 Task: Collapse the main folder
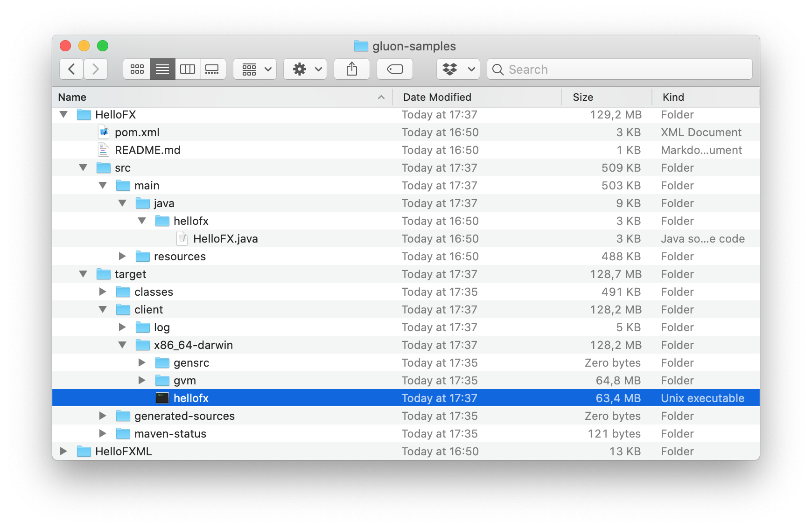click(x=103, y=185)
